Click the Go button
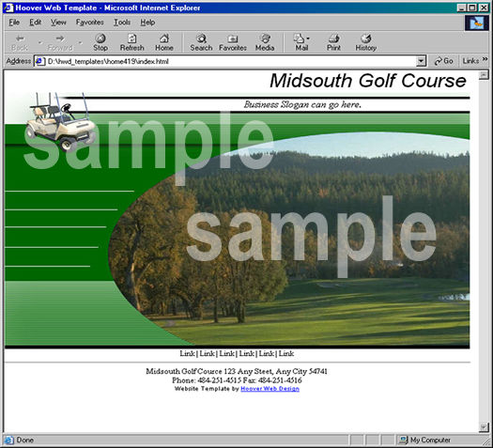 click(x=443, y=61)
